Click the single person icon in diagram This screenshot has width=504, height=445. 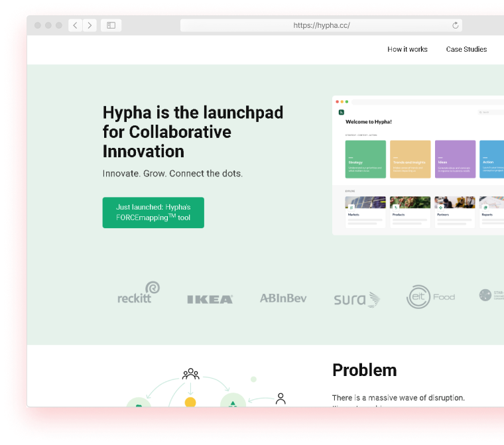tap(281, 399)
